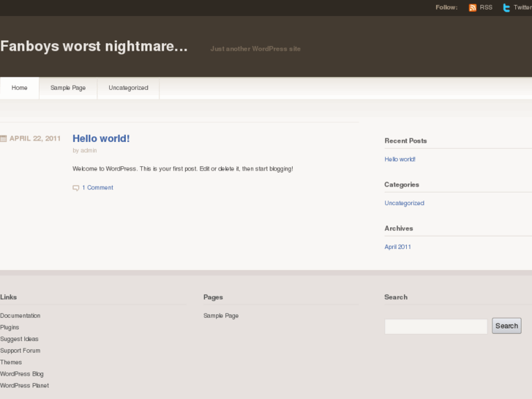Open the Themes footer link

click(x=11, y=362)
